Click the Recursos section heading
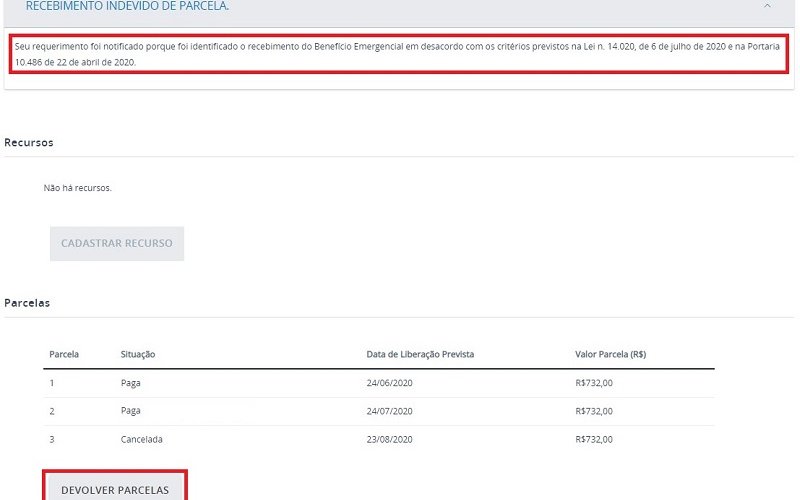800x500 pixels. (x=29, y=142)
